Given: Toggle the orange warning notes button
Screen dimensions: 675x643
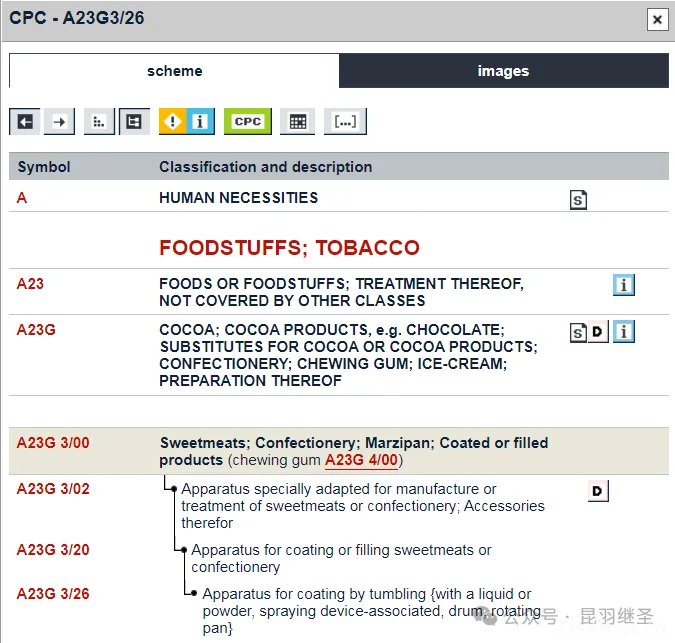Looking at the screenshot, I should pos(172,121).
